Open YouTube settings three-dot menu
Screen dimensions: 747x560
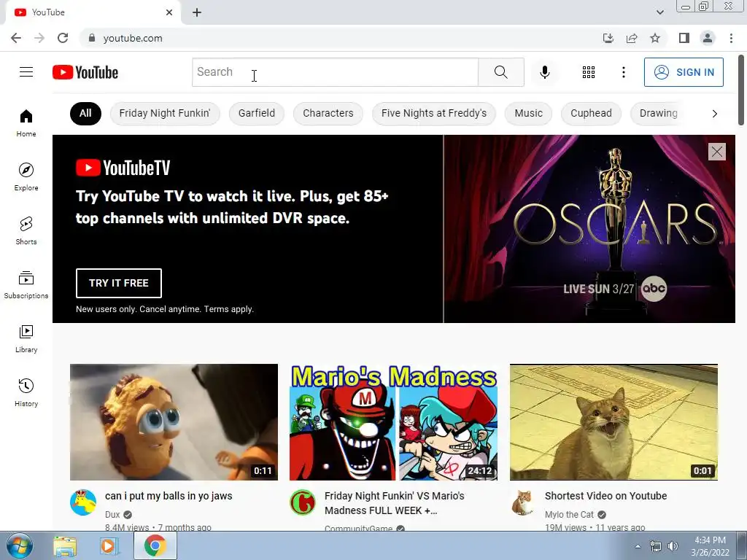[623, 72]
